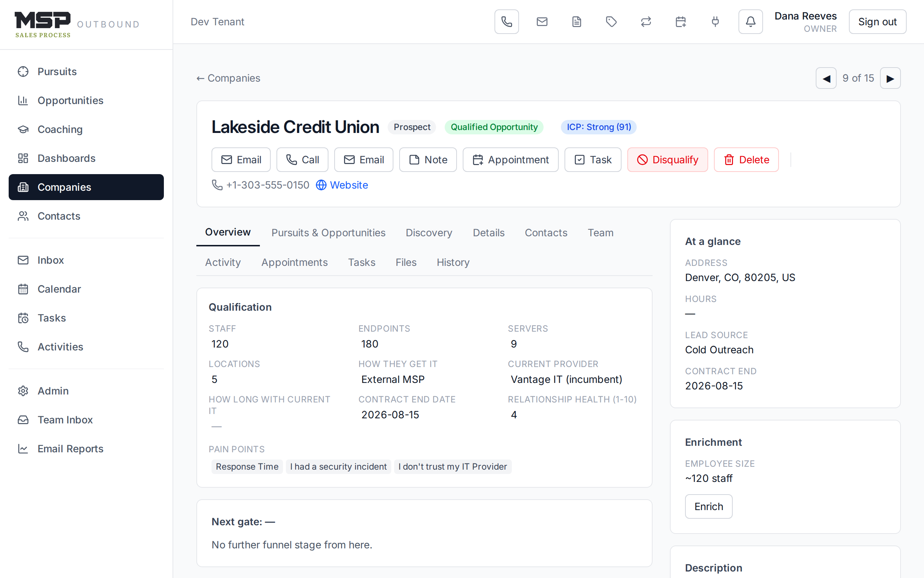
Task: Open the document icon in top toolbar
Action: point(576,22)
